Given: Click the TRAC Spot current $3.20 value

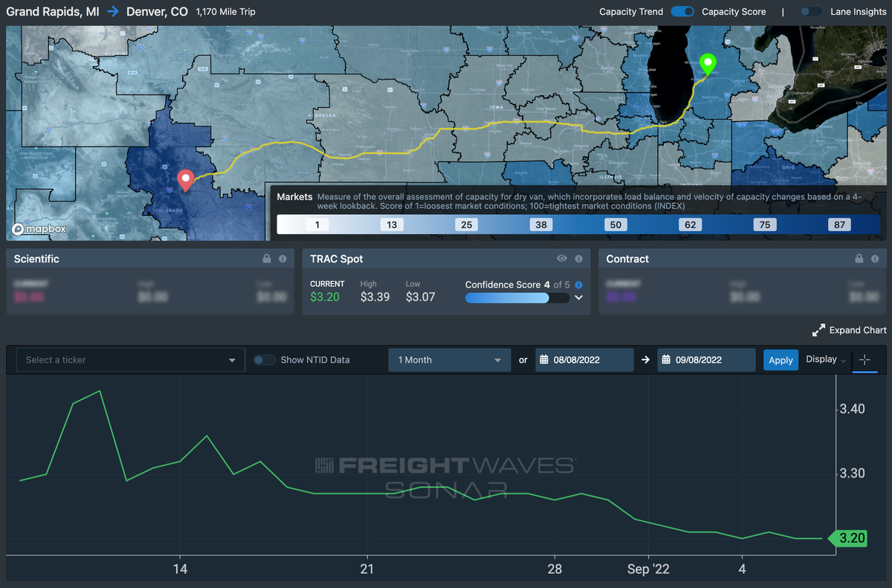Looking at the screenshot, I should [325, 297].
